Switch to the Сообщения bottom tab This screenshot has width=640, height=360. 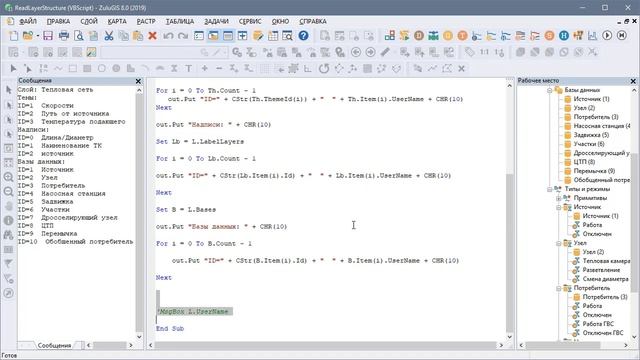(54, 345)
